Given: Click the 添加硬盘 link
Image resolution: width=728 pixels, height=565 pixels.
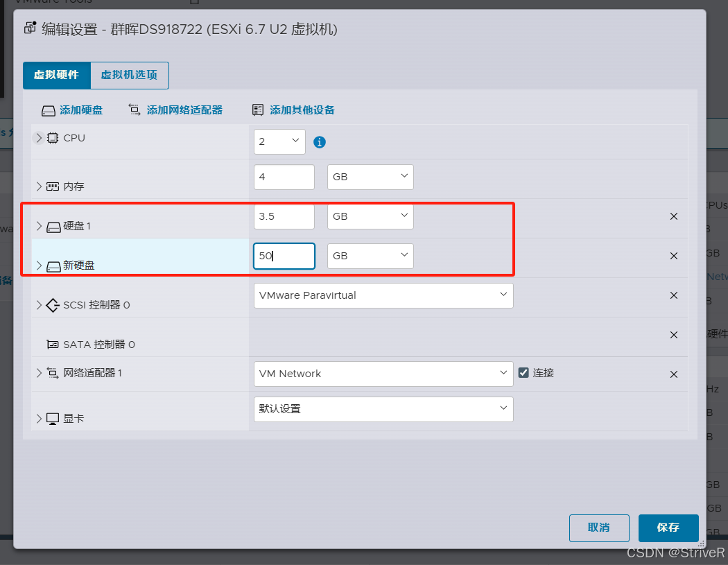Looking at the screenshot, I should point(81,110).
